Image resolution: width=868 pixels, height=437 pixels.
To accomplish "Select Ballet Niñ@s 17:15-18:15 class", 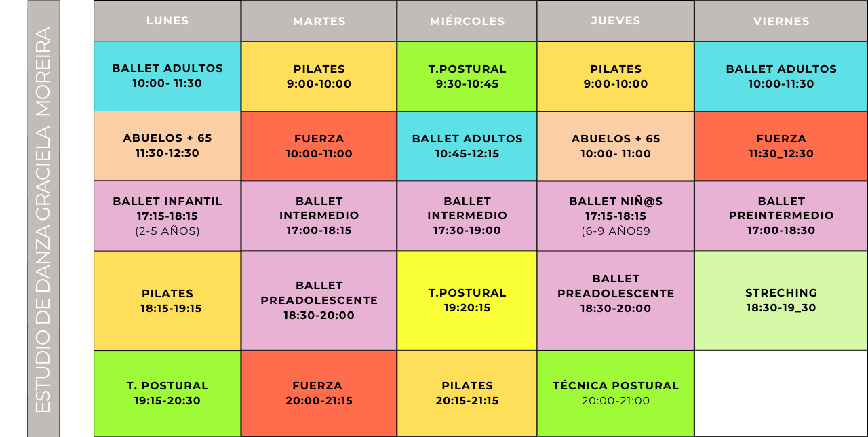I will click(616, 216).
